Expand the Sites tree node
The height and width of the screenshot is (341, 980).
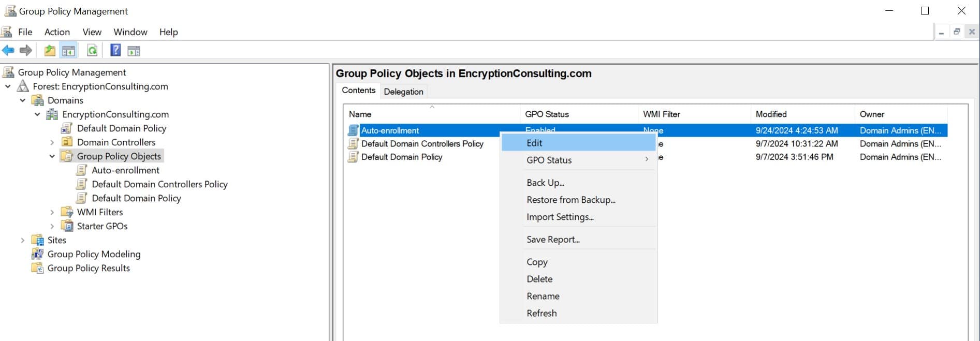[22, 240]
